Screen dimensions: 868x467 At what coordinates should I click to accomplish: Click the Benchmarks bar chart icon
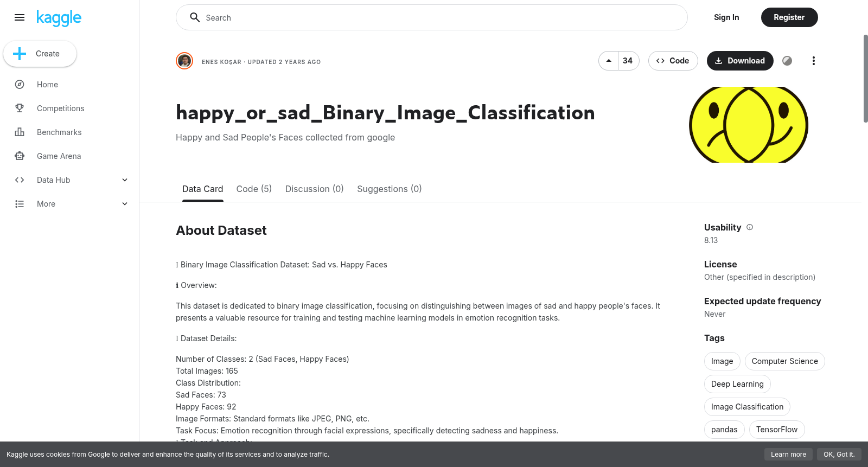[x=20, y=132]
